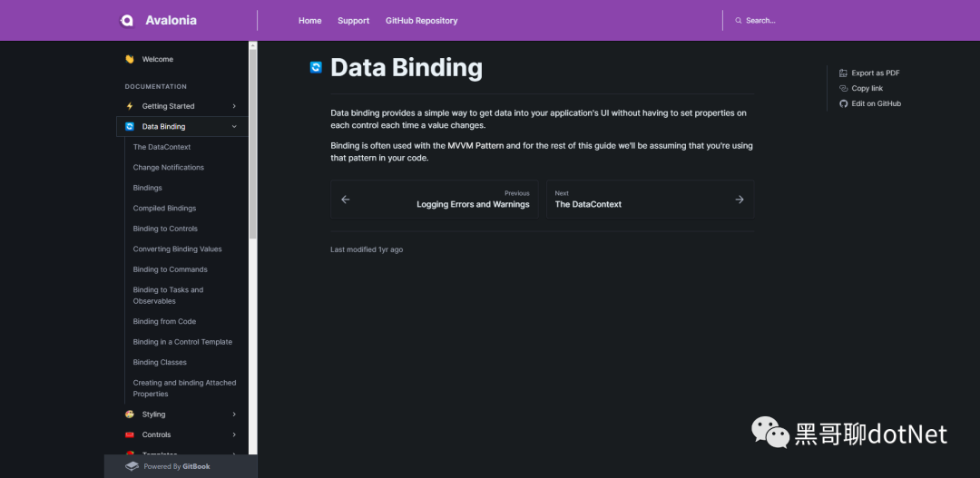This screenshot has height=478, width=980.
Task: Open the Binding from Code page
Action: tap(164, 322)
